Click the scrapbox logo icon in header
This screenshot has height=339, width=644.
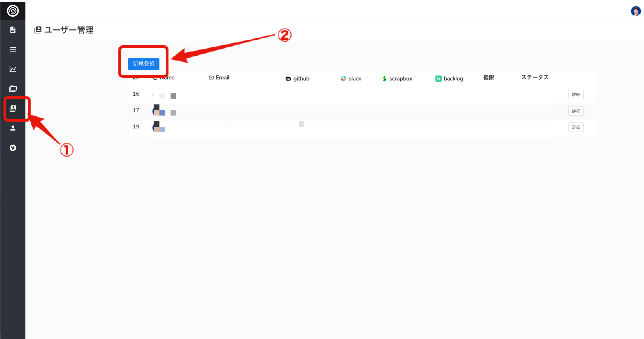coord(384,79)
